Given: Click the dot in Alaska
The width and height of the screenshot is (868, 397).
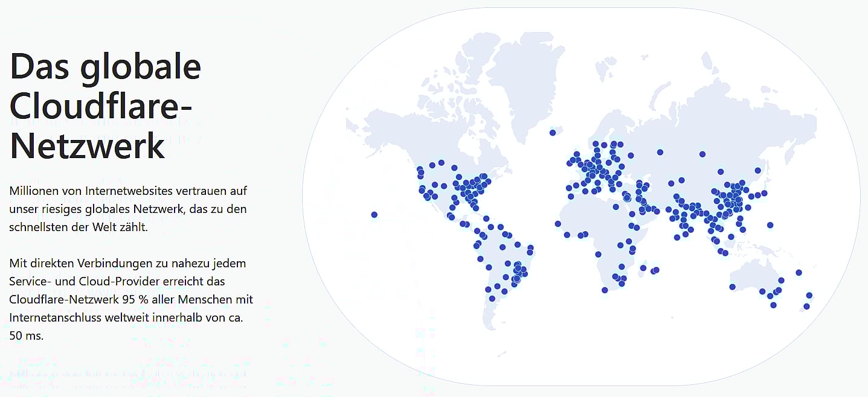Looking at the screenshot, I should click(x=420, y=172).
